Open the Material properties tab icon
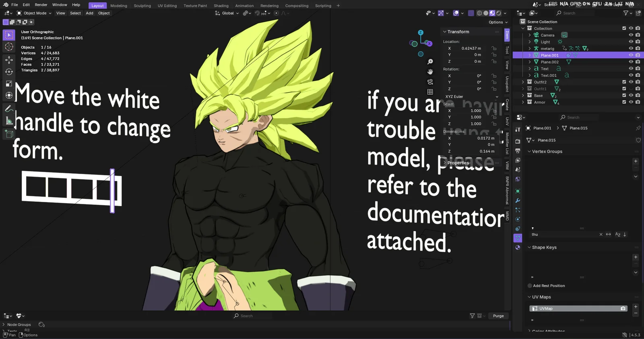Image resolution: width=644 pixels, height=339 pixels. pos(518,247)
